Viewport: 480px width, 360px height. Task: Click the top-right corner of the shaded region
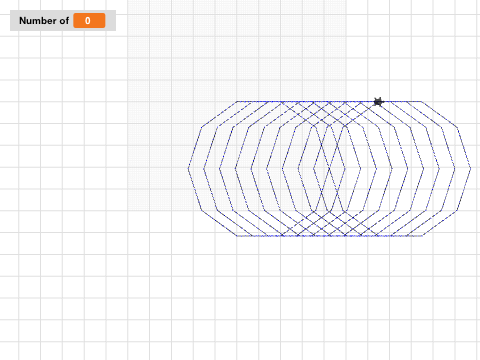coord(346,1)
